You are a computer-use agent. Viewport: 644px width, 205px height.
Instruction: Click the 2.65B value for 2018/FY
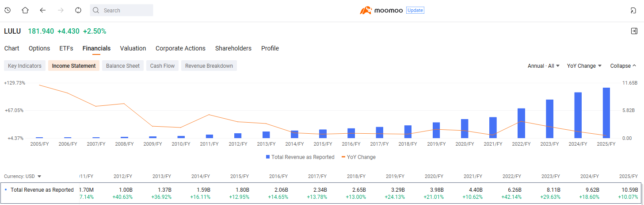(358, 190)
